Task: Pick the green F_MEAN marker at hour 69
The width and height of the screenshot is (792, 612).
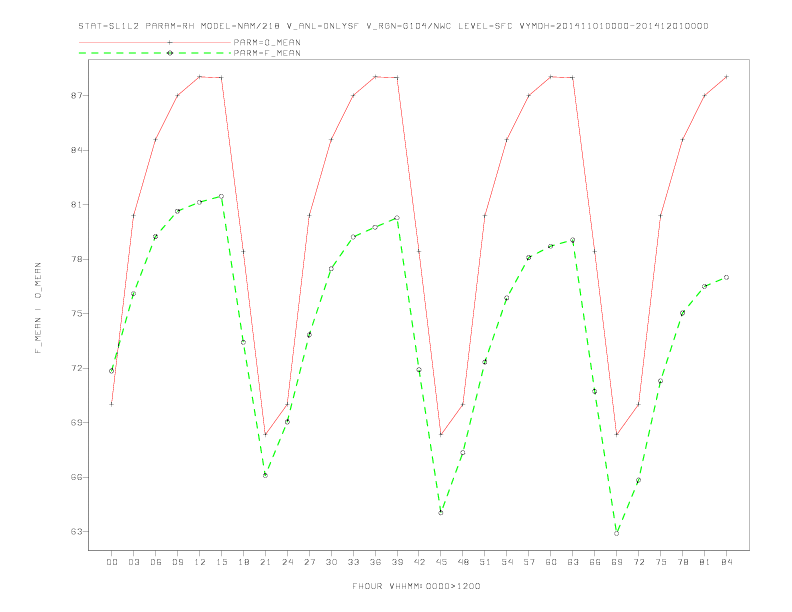Action: [617, 533]
